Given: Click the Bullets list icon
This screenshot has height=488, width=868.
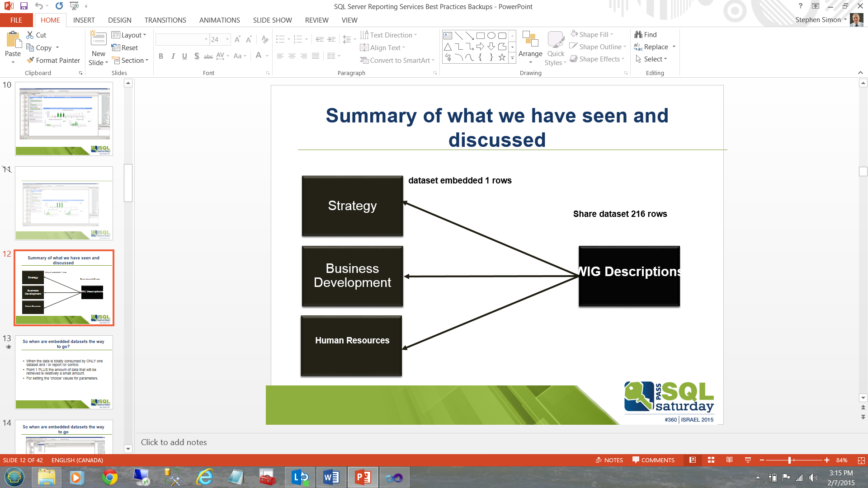Looking at the screenshot, I should 280,40.
